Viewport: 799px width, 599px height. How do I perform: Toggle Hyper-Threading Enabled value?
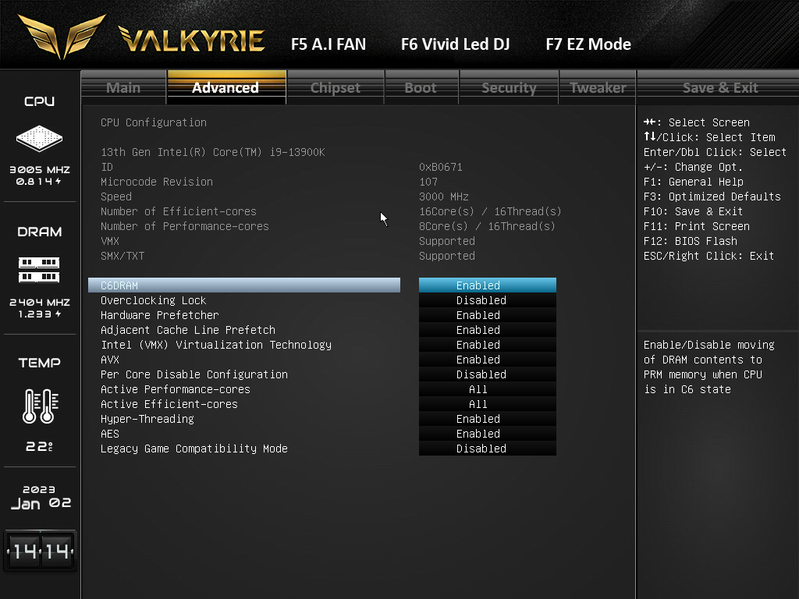(487, 419)
